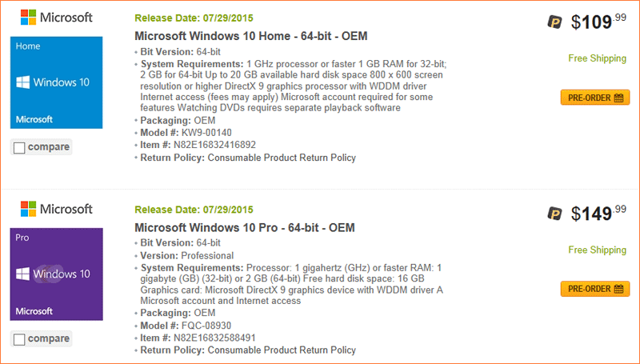This screenshot has width=640, height=364.
Task: Click the $109.99 price of Home edition
Action: 598,22
